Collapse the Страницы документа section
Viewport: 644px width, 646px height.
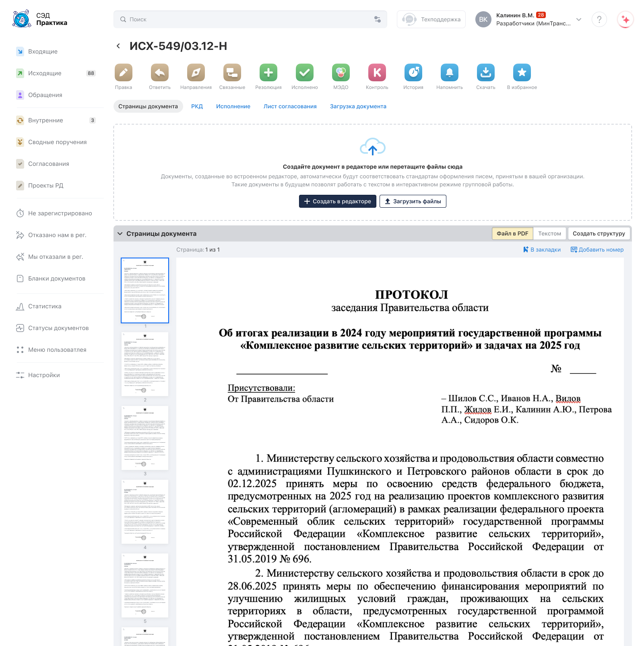(120, 233)
